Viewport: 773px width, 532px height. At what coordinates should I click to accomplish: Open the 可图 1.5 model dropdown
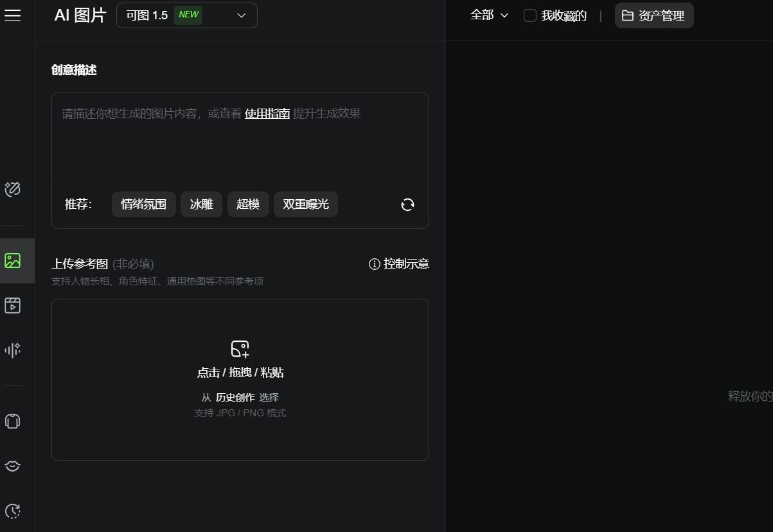186,15
